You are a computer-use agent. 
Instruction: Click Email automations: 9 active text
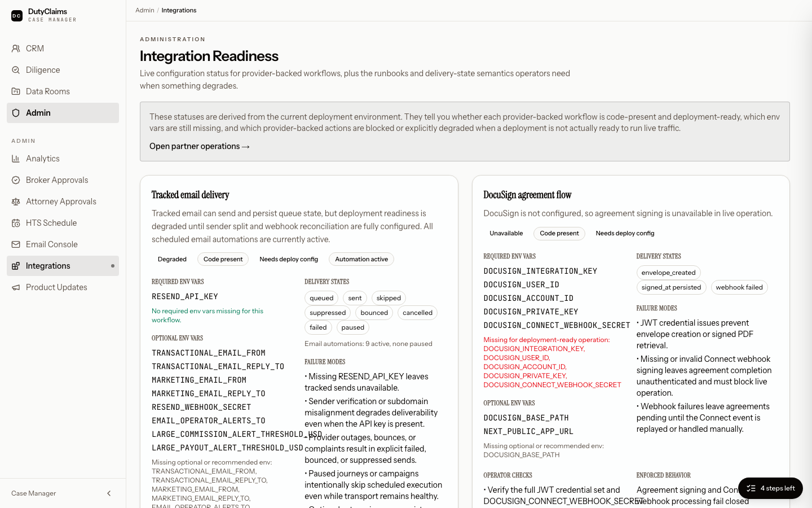click(x=368, y=344)
